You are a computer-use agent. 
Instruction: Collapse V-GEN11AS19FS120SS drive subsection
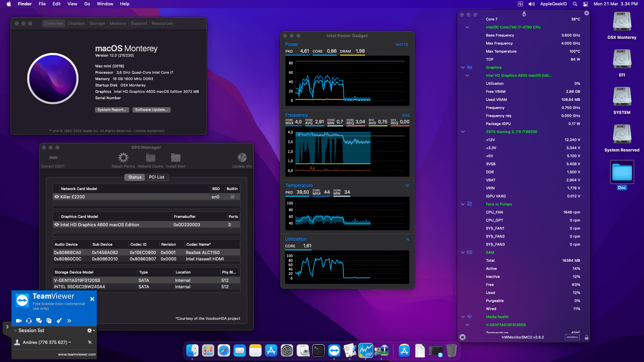pos(467,325)
